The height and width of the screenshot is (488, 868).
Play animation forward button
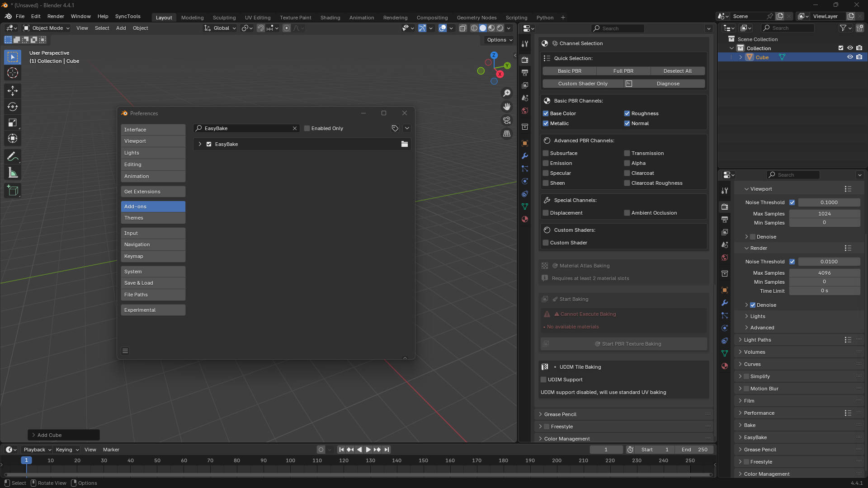pyautogui.click(x=368, y=450)
